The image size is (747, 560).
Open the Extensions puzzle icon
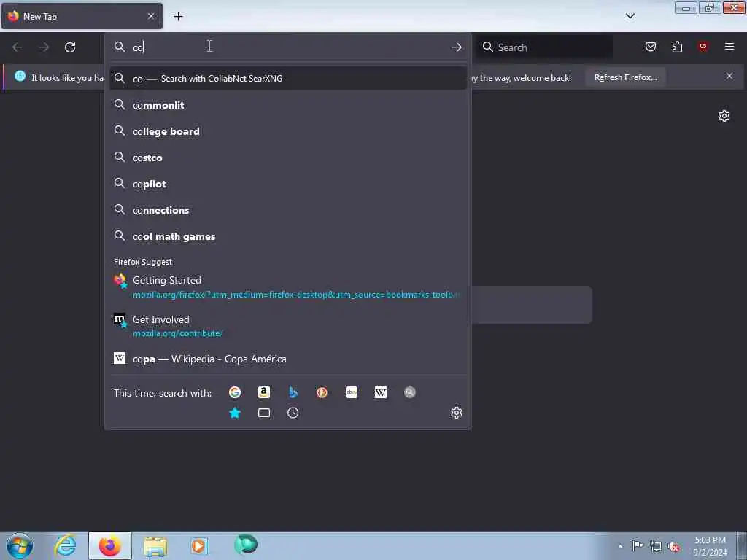coord(677,47)
